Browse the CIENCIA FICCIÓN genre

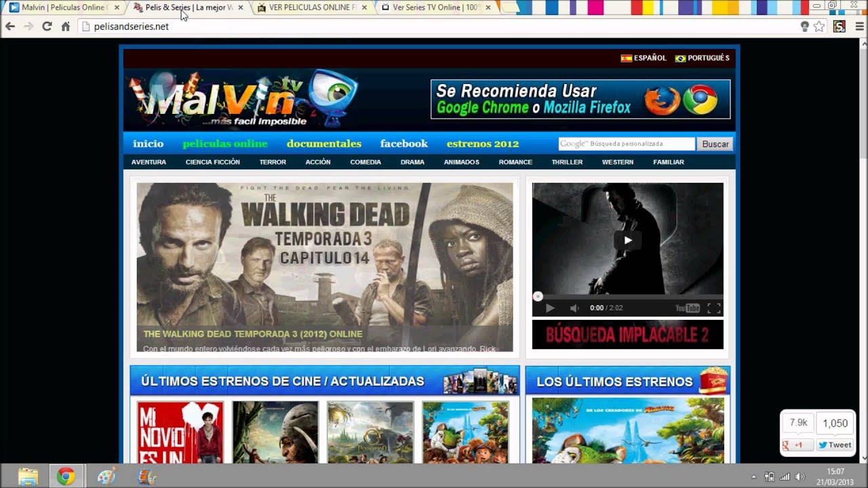pos(213,162)
